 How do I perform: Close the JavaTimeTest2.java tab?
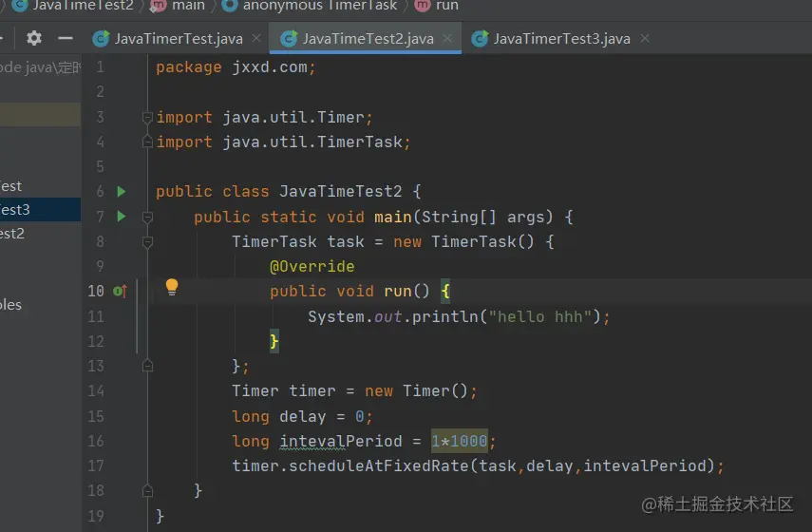pyautogui.click(x=447, y=38)
